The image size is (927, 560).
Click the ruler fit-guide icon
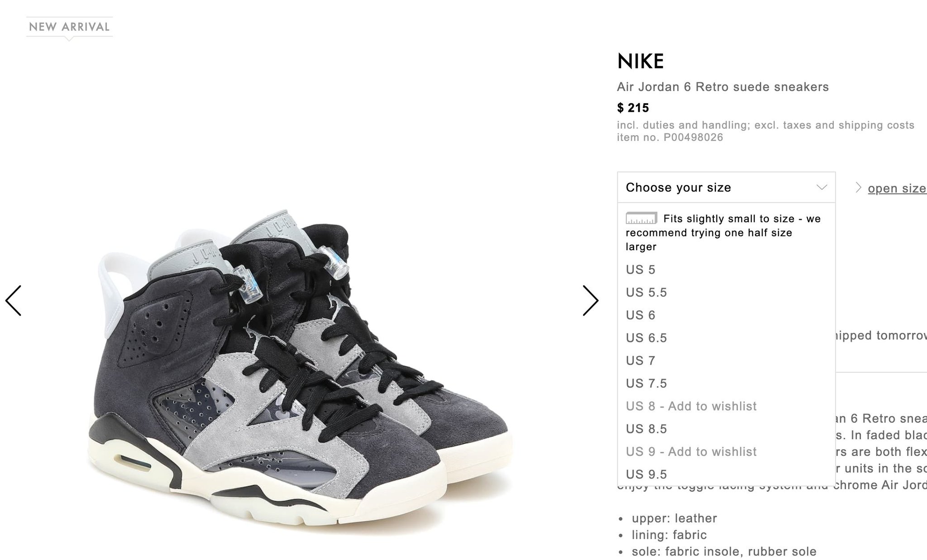tap(641, 218)
